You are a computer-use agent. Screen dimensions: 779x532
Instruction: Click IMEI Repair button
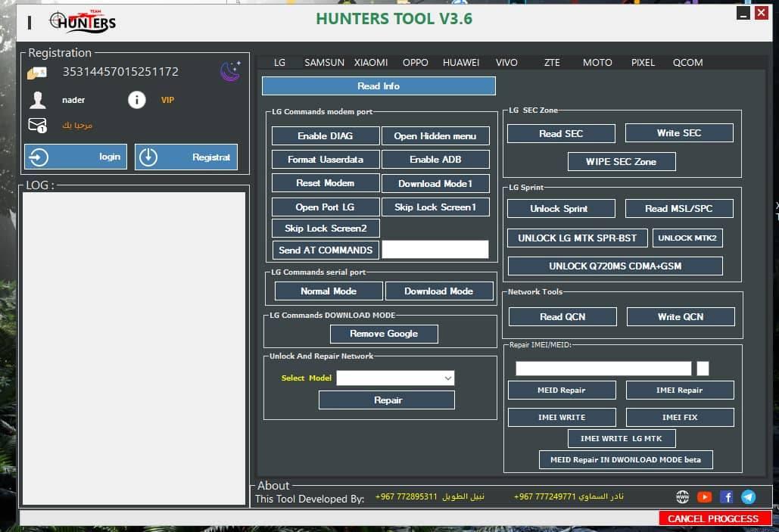(680, 390)
